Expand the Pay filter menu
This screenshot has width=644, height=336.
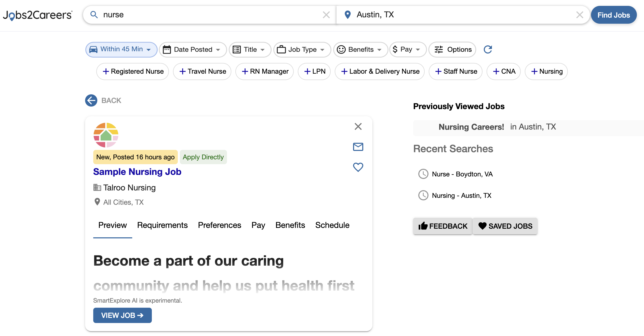click(407, 49)
